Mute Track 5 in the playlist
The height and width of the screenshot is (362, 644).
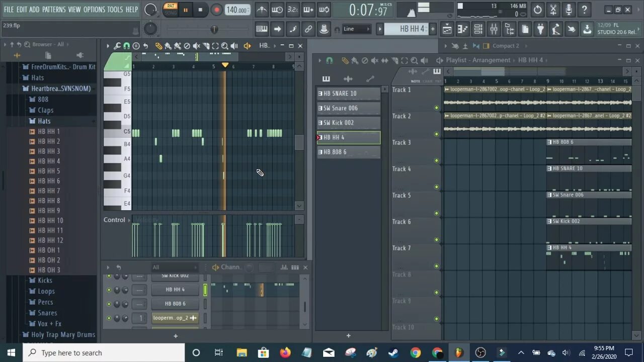click(x=436, y=213)
